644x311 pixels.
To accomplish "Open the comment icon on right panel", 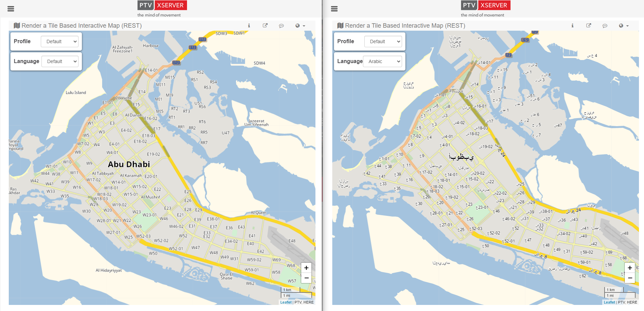I will coord(605,26).
